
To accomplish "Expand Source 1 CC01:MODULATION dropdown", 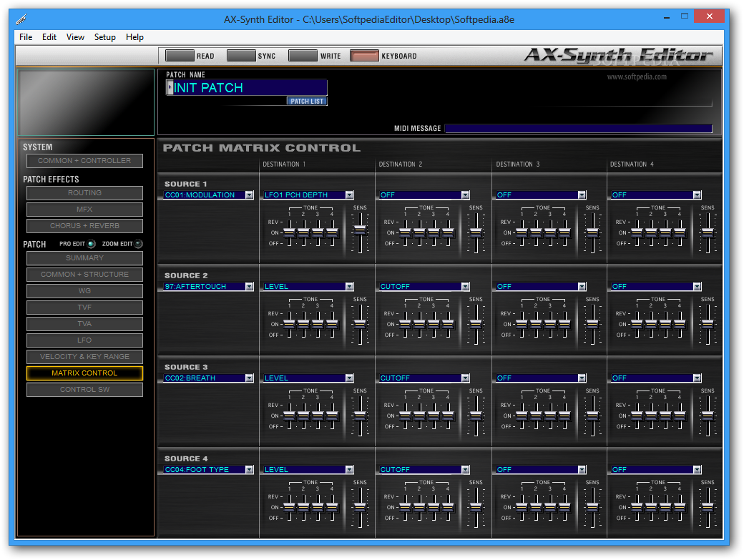I will (x=249, y=195).
